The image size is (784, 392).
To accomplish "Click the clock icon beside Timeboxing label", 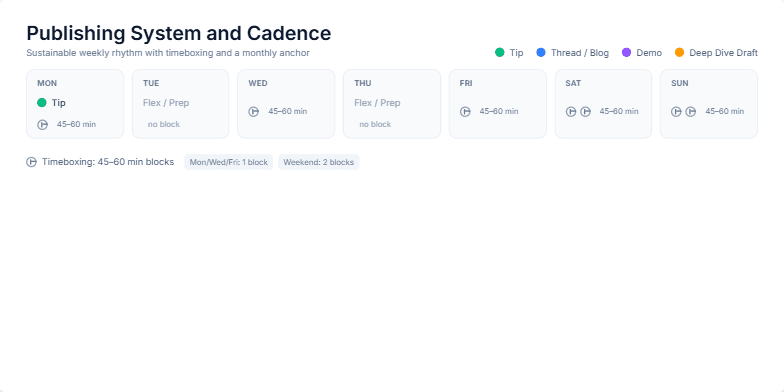I will pos(32,162).
